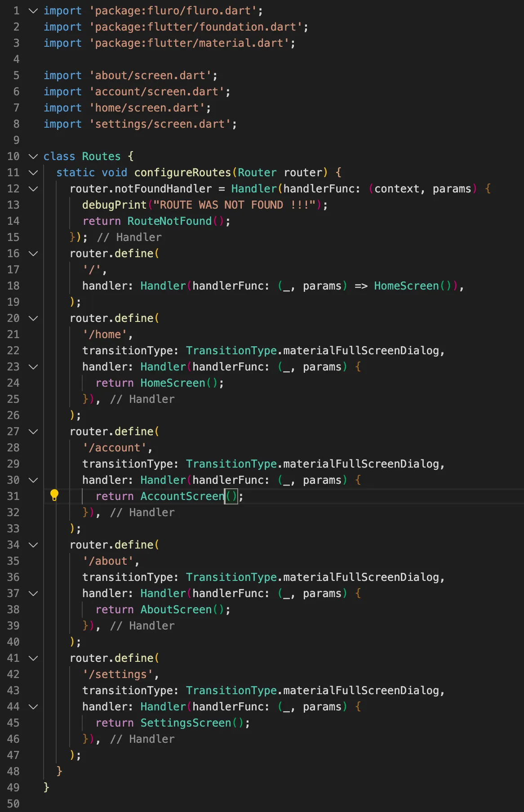This screenshot has height=812, width=524.
Task: Collapse the '/account' router.define block
Action: tap(33, 432)
